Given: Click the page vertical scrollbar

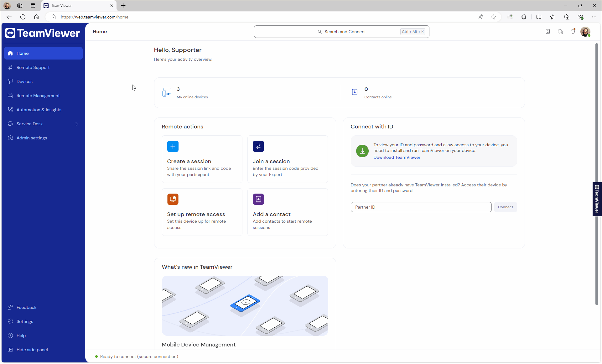Looking at the screenshot, I should coord(597,174).
